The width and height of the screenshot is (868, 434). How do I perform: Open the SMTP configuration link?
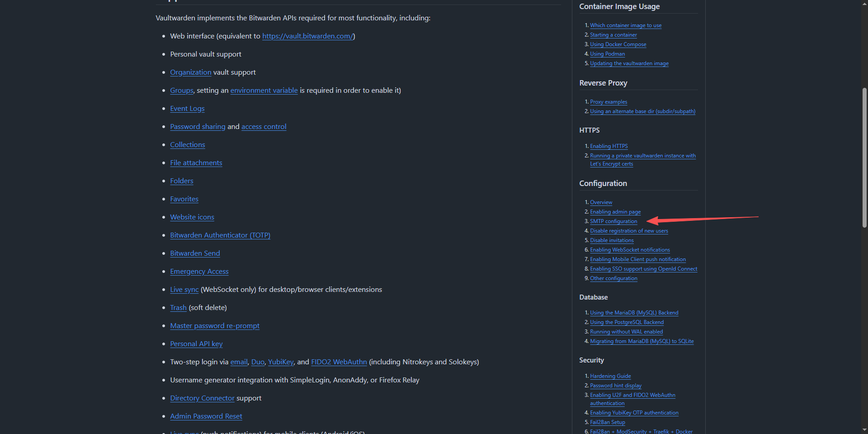click(613, 221)
